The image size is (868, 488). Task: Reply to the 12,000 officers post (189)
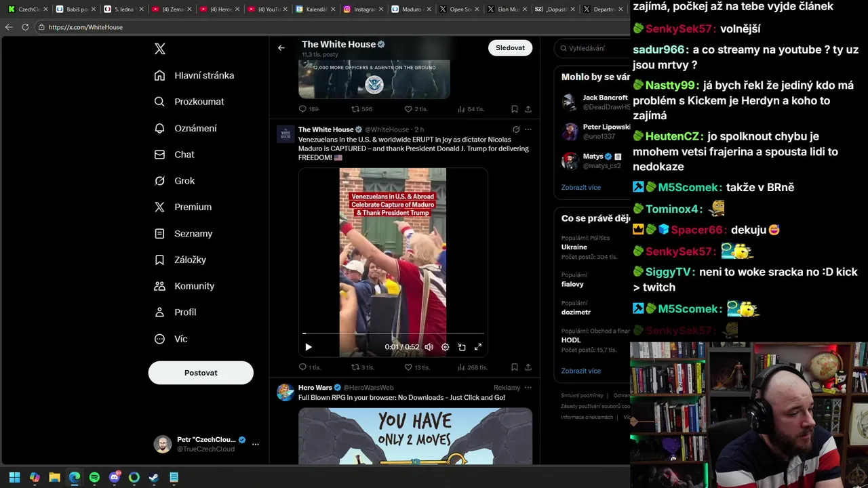pos(309,109)
